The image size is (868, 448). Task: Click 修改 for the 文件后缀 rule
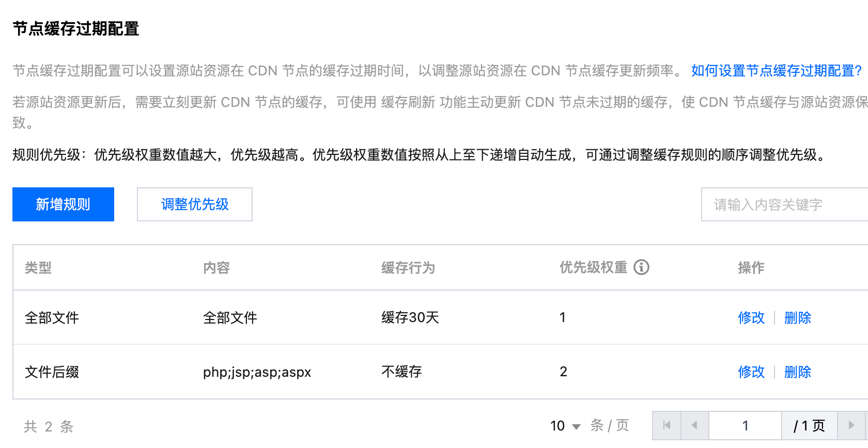pyautogui.click(x=751, y=372)
